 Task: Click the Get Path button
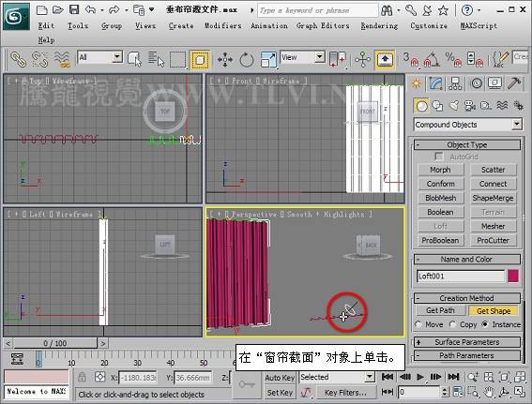point(440,310)
